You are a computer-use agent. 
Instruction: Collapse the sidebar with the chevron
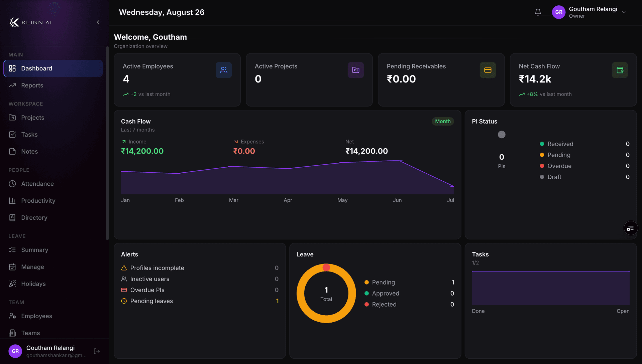coord(98,22)
